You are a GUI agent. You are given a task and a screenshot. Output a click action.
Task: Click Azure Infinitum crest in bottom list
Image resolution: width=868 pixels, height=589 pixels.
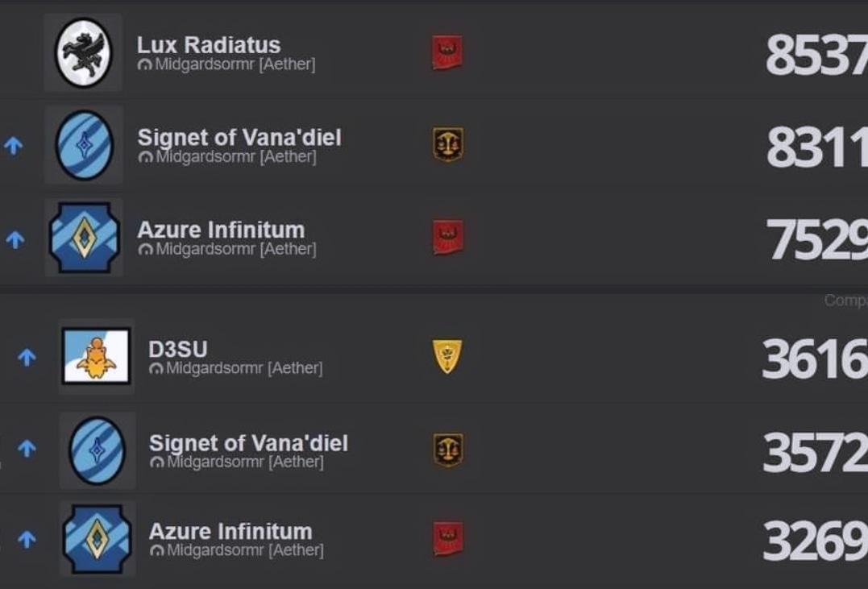(x=97, y=538)
